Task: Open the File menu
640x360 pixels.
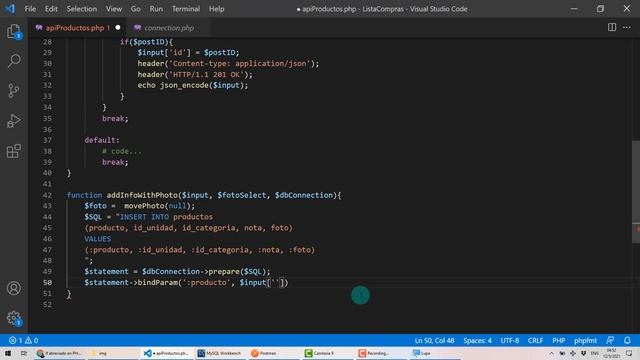Action: coord(30,9)
